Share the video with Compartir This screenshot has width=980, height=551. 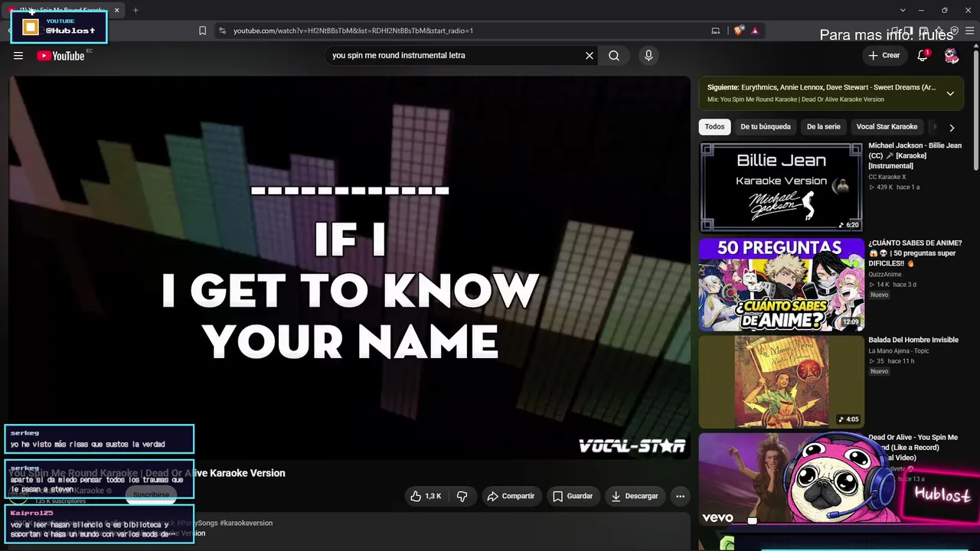(x=511, y=496)
